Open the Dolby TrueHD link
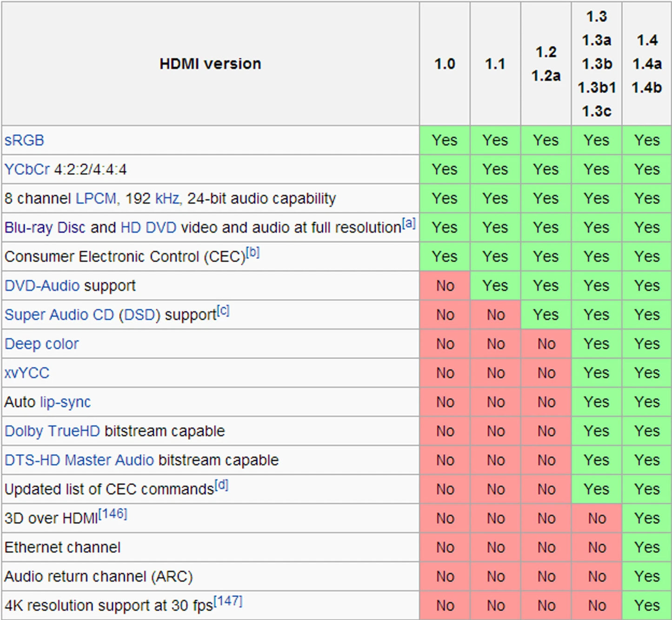This screenshot has height=620, width=672. pyautogui.click(x=52, y=431)
